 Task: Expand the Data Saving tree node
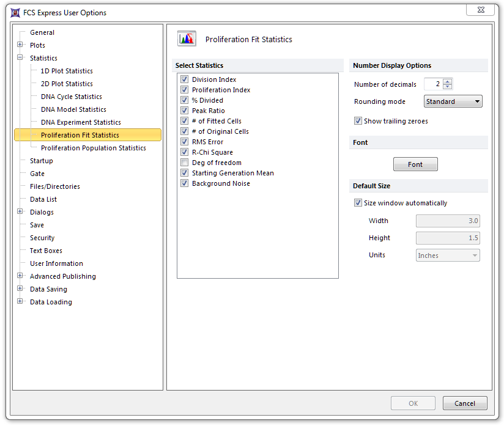[20, 289]
